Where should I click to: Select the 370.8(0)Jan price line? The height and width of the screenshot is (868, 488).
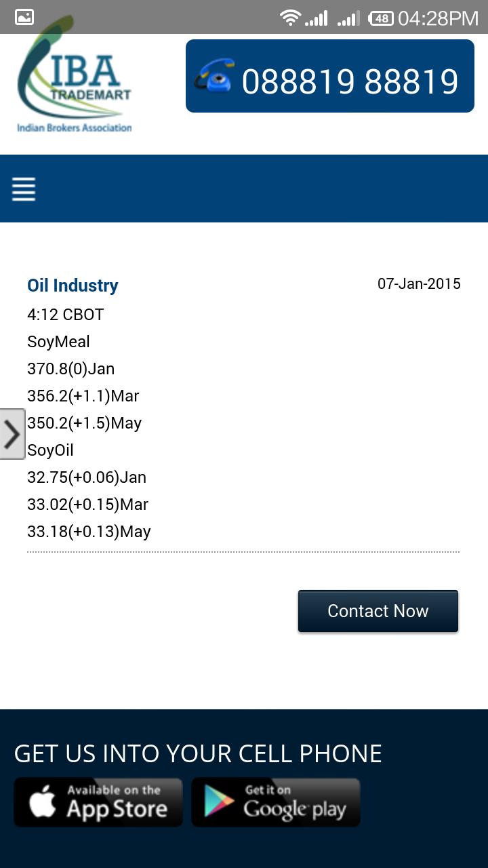coord(70,369)
